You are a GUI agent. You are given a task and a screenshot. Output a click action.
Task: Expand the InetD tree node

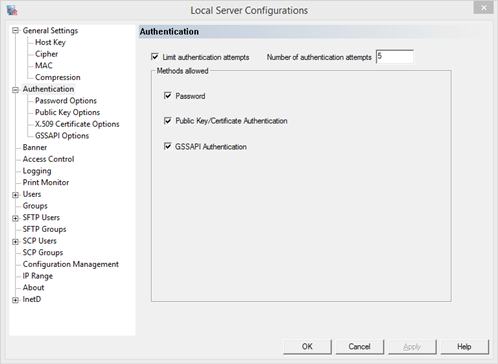click(15, 300)
